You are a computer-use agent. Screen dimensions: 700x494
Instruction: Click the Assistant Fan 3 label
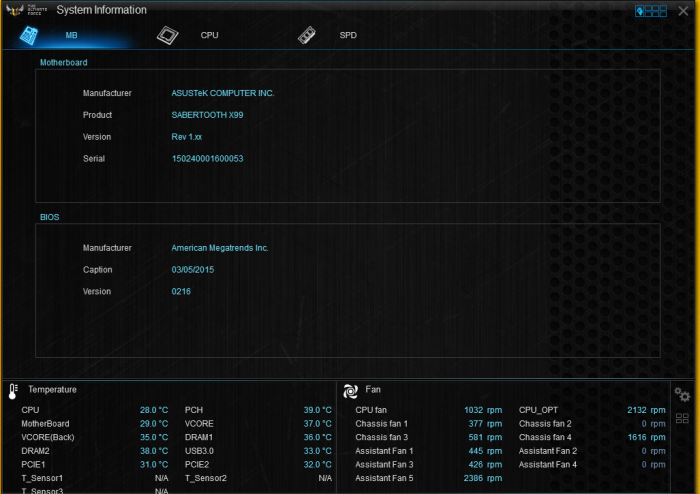[384, 465]
